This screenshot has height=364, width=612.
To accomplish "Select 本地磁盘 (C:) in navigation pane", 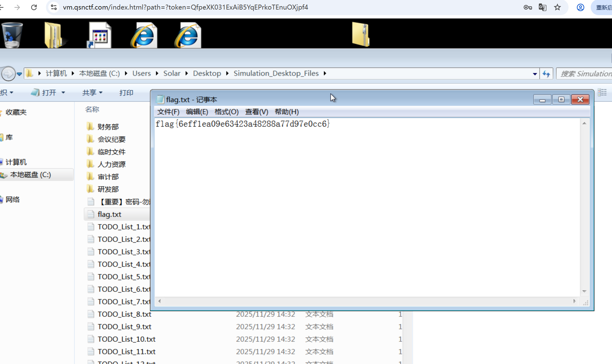I will (x=30, y=175).
